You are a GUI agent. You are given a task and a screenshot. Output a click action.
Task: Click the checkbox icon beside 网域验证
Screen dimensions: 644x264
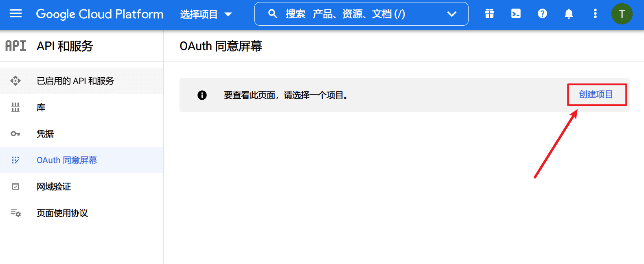[x=15, y=187]
